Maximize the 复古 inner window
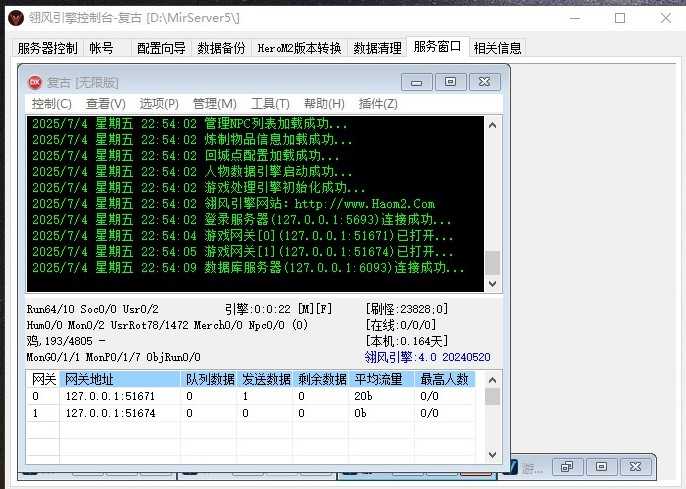The image size is (686, 489). tap(450, 82)
